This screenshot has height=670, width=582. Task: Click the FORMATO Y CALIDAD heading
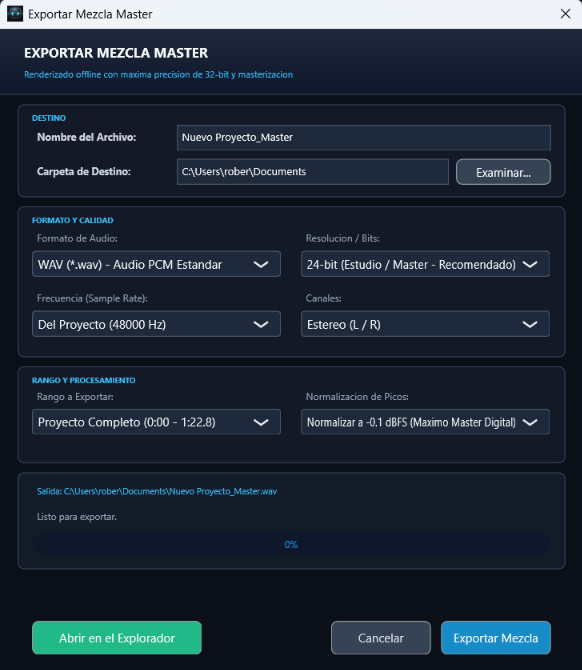(x=73, y=220)
